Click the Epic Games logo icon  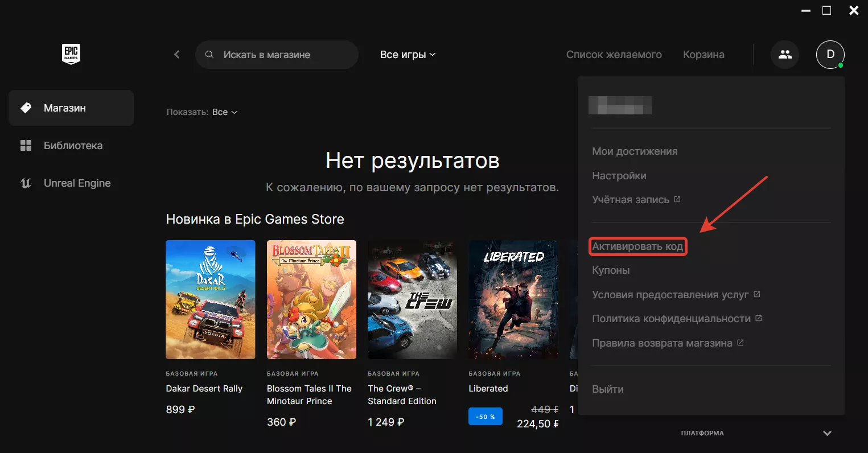[x=71, y=54]
